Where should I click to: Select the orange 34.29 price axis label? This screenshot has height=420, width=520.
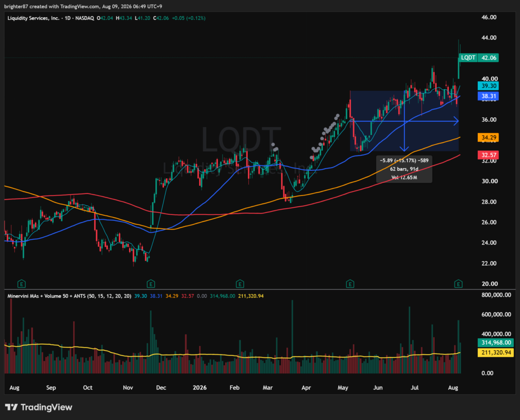(488, 137)
